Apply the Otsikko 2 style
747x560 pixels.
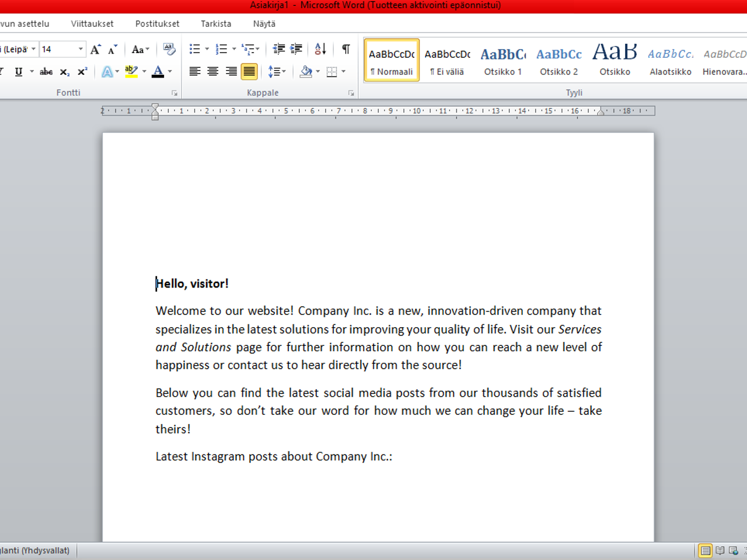tap(559, 60)
